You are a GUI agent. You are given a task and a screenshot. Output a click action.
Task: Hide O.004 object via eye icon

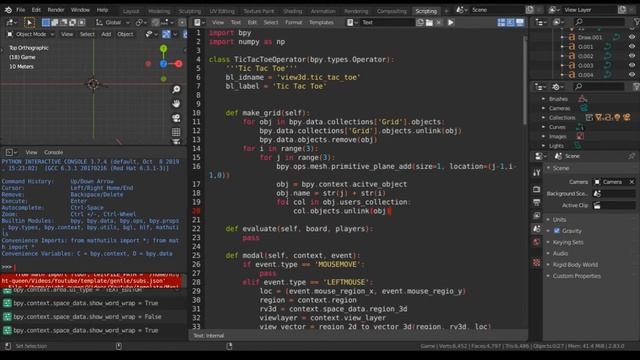click(632, 75)
